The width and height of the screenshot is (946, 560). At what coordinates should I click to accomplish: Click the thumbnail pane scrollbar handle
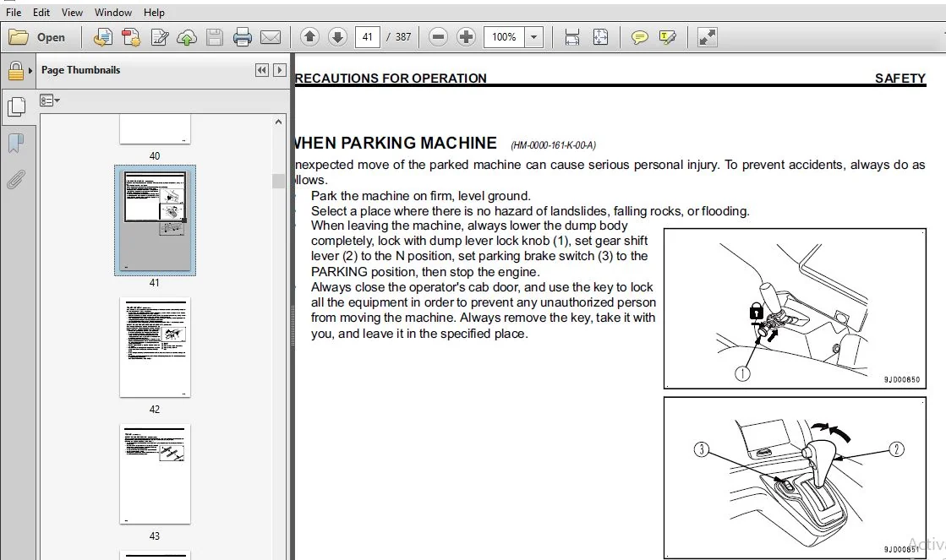coord(278,181)
